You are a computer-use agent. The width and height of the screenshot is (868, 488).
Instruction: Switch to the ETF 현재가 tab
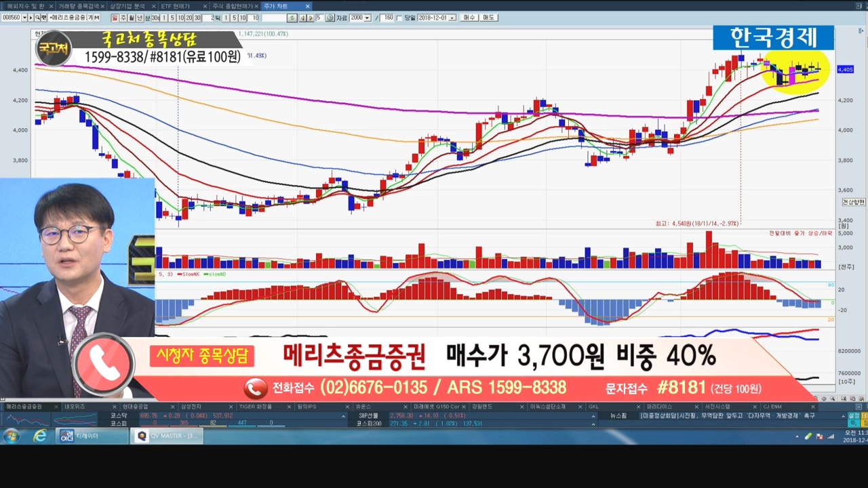click(179, 6)
